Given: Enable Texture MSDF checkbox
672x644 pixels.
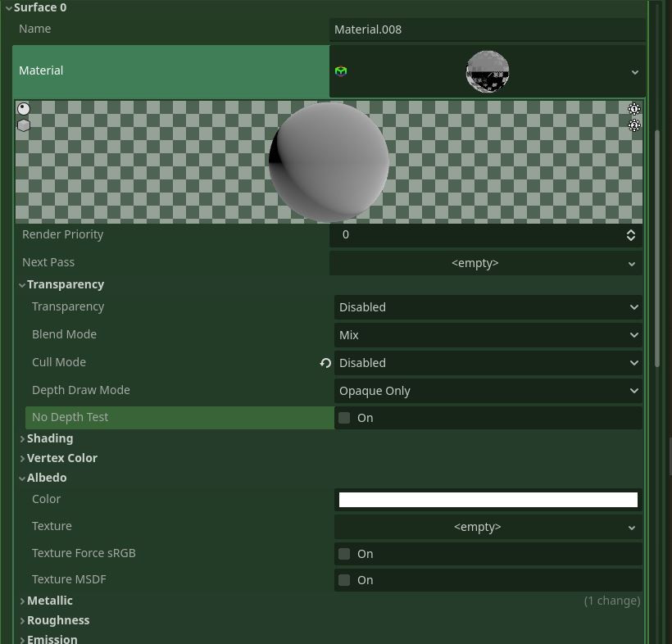Looking at the screenshot, I should tap(344, 580).
